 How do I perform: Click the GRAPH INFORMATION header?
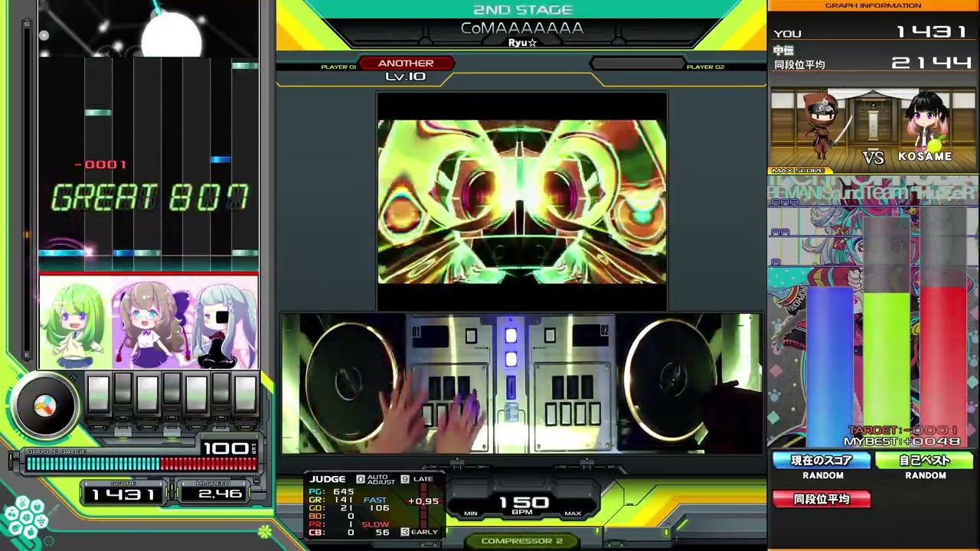(x=873, y=5)
